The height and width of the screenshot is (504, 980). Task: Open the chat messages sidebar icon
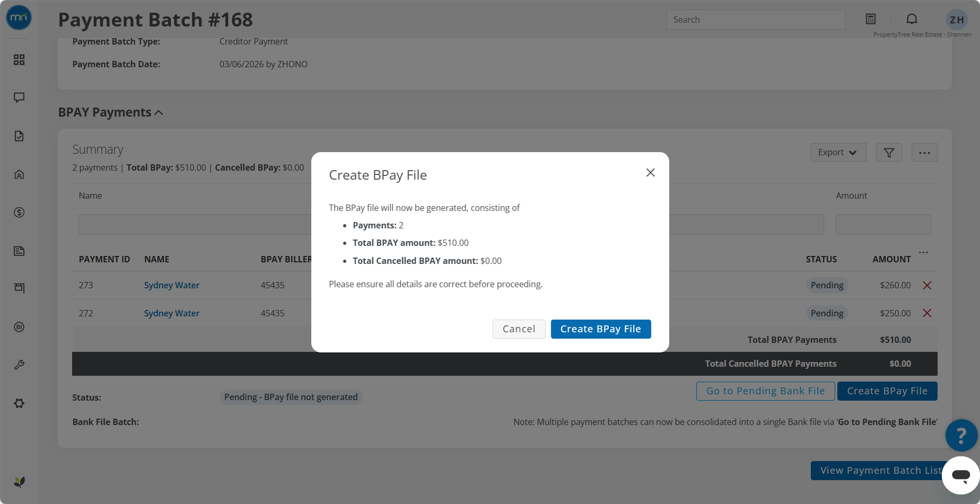pyautogui.click(x=19, y=98)
